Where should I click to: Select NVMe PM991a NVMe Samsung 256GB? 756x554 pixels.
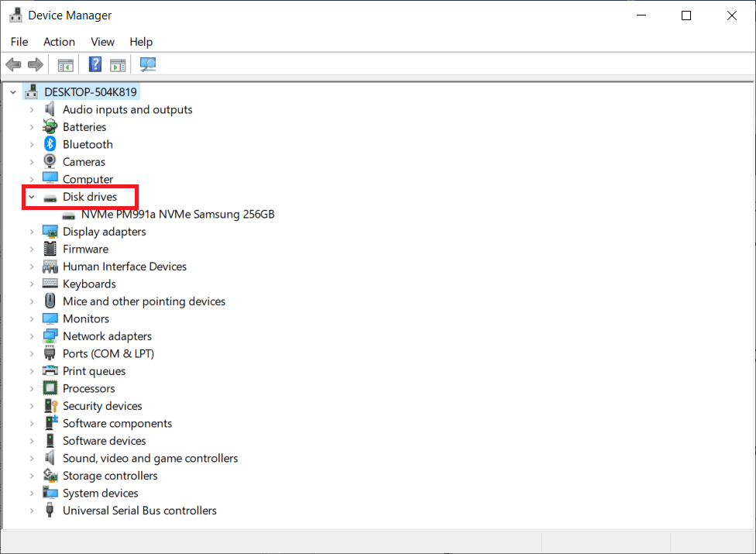(x=178, y=214)
